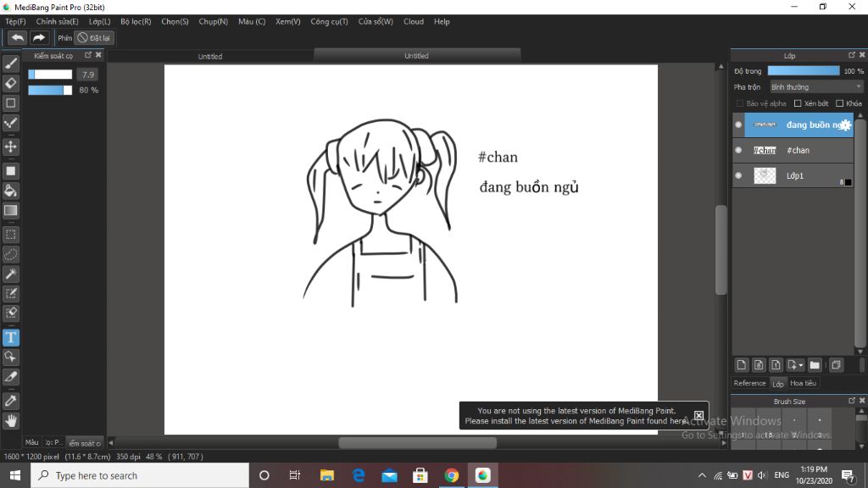Switch to the darker inactive Untitled tab
Image resolution: width=868 pixels, height=488 pixels.
(210, 57)
